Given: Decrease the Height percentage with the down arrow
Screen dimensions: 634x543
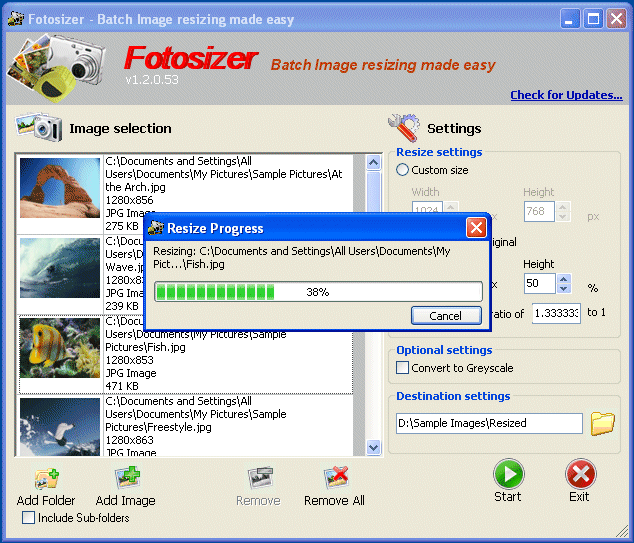Looking at the screenshot, I should tap(564, 289).
